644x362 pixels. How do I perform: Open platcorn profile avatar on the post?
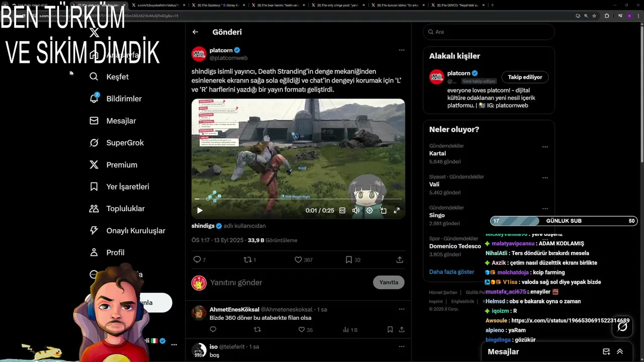(199, 54)
